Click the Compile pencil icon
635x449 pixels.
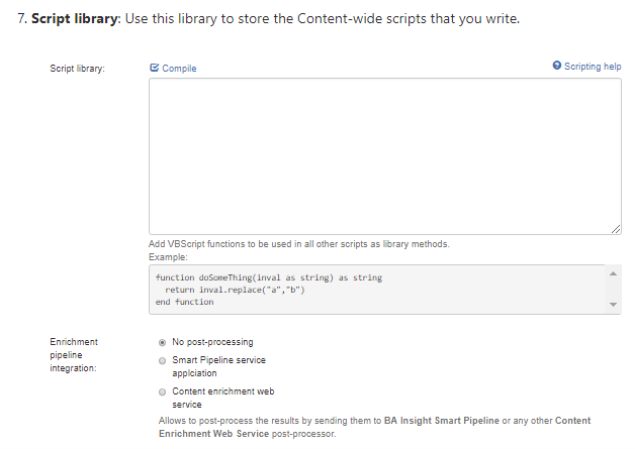click(154, 68)
